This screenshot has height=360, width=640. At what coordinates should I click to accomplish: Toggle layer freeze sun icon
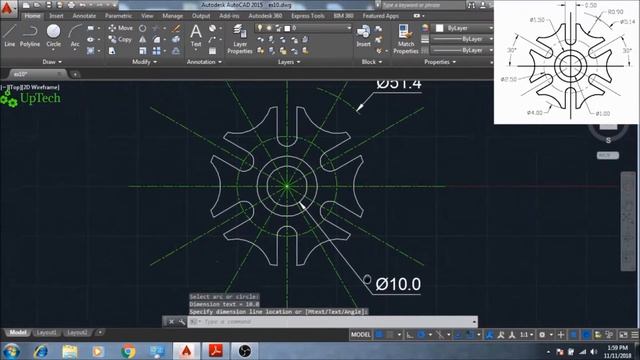click(x=269, y=28)
